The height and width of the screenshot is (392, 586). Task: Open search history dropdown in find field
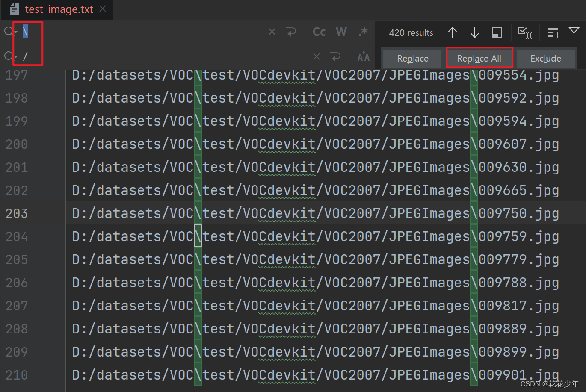11,32
